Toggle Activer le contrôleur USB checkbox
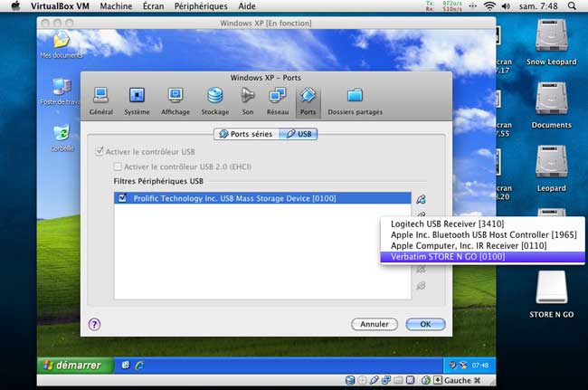Screen dimensions: 588x390 (100, 152)
